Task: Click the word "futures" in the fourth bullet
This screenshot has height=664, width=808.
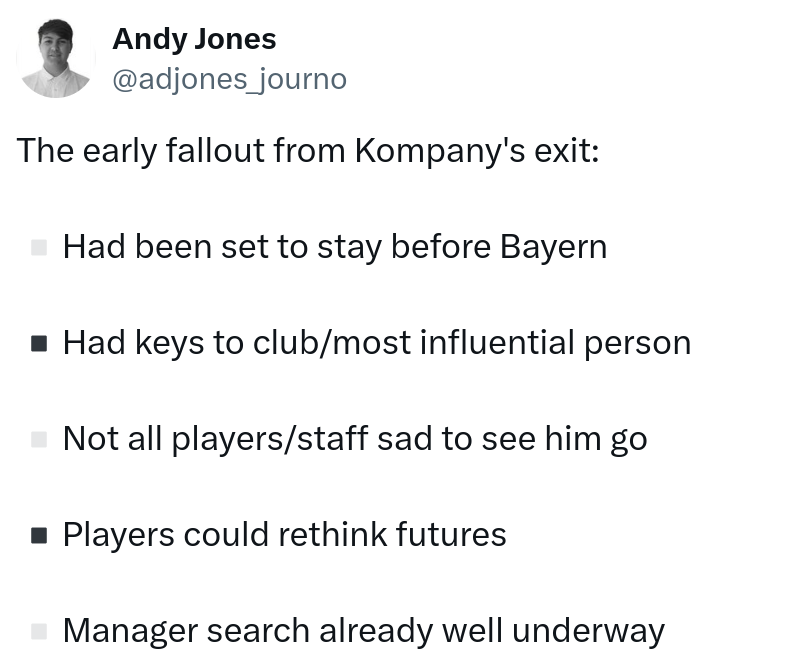Action: (x=451, y=535)
